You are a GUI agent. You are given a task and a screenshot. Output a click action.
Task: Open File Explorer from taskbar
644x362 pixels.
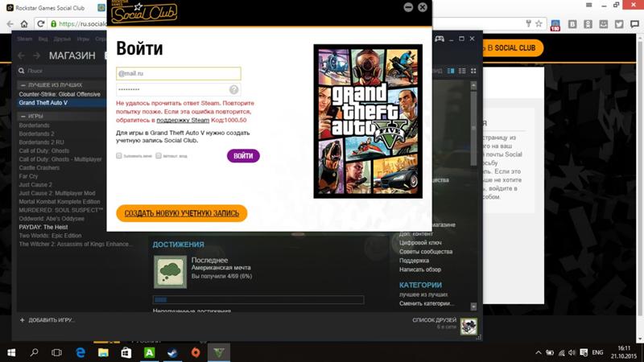coord(103,352)
